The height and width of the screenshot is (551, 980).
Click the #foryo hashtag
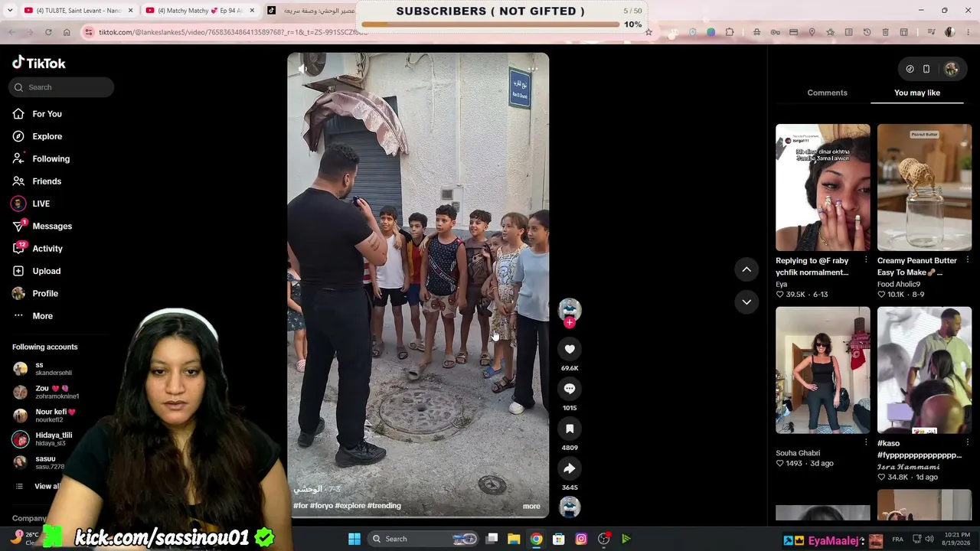coord(322,506)
